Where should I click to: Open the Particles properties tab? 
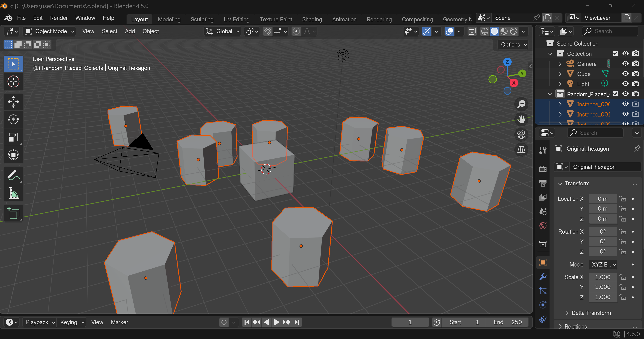pos(543,291)
